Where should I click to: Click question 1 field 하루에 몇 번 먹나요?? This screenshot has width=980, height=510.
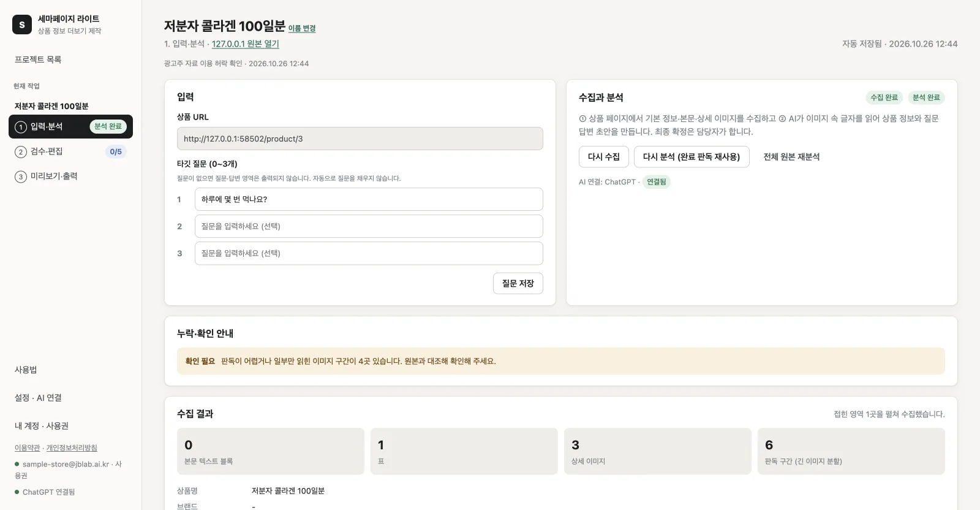pos(369,199)
